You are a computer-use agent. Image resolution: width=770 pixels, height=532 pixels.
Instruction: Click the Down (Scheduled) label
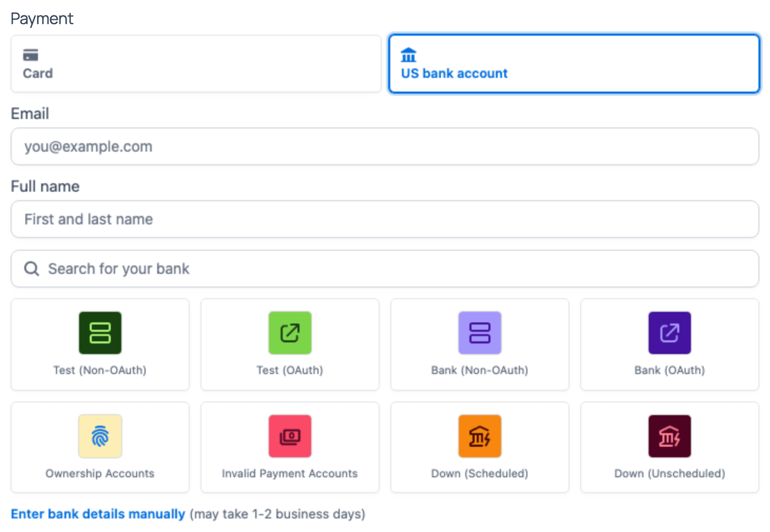(x=480, y=474)
